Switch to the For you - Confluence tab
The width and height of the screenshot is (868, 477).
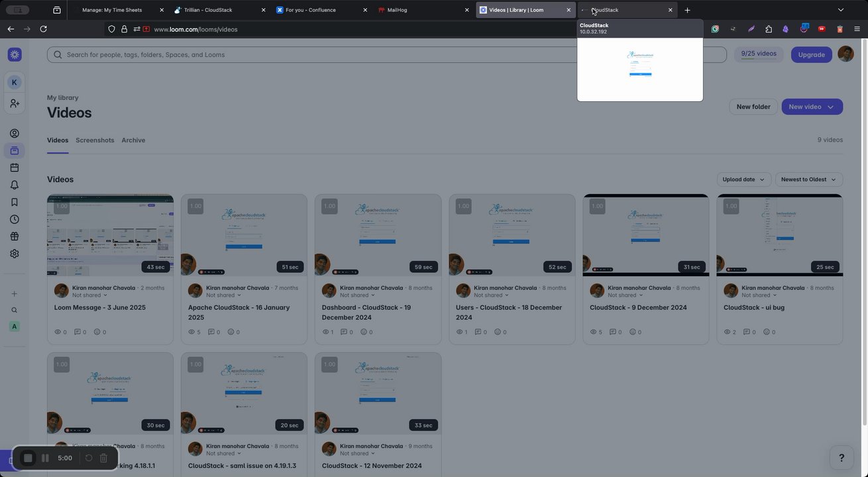(x=321, y=10)
